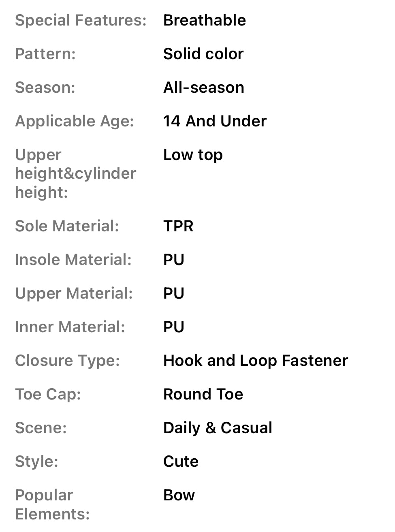The width and height of the screenshot is (395, 532).
Task: Tap the "Breathable" special features value
Action: pos(204,20)
